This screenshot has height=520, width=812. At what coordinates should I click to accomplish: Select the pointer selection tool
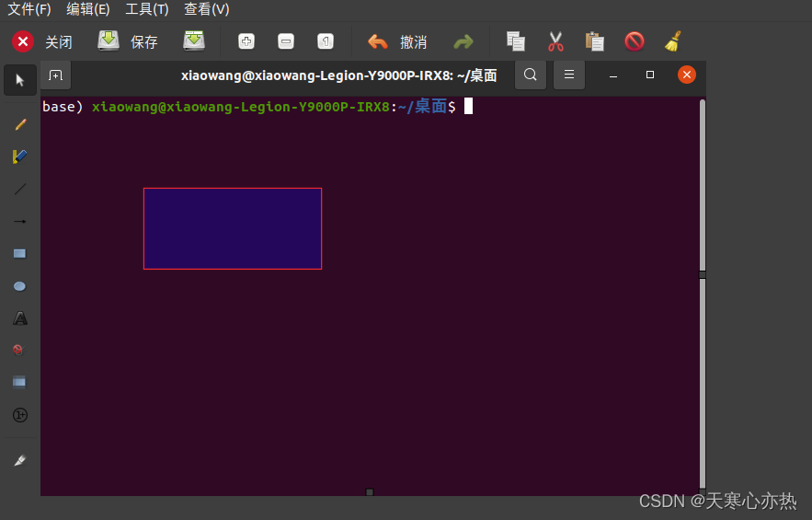coord(20,80)
